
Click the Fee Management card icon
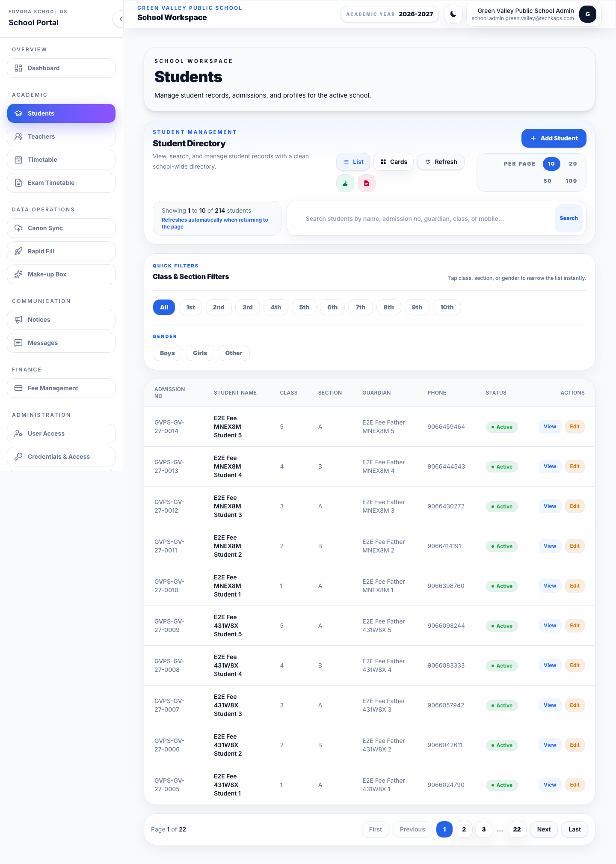tap(18, 388)
